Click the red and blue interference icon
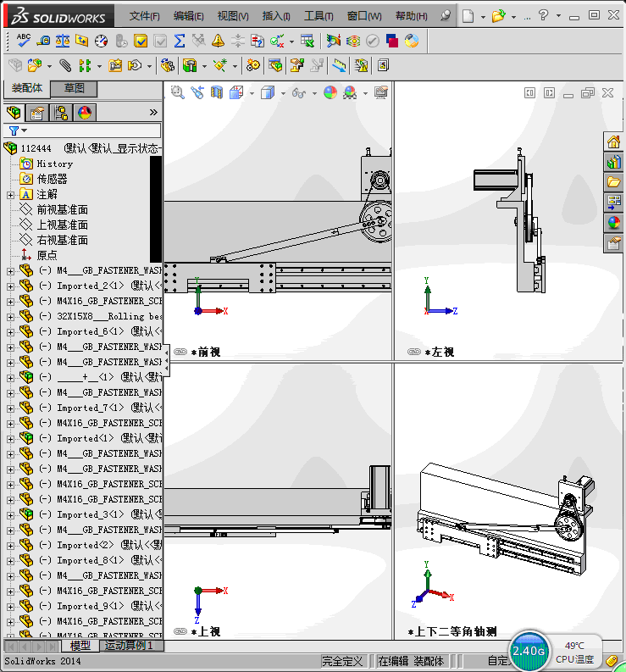Screen dimensions: 626x672 coord(391,41)
